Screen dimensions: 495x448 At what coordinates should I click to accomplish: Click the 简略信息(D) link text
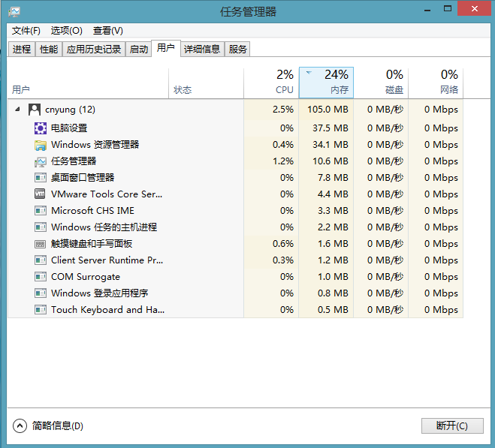[57, 426]
